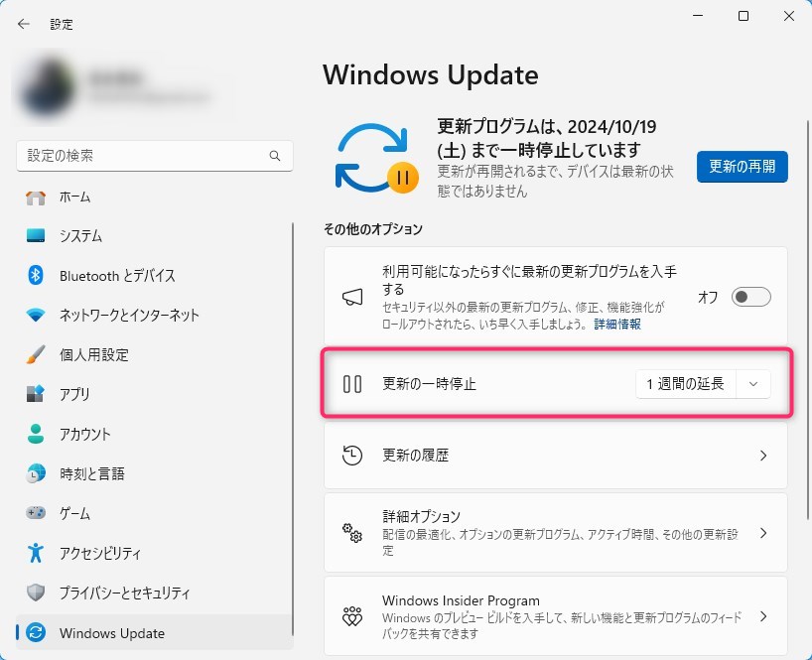Click the Bluetooth icon in sidebar
This screenshot has height=660, width=812.
coord(36,276)
